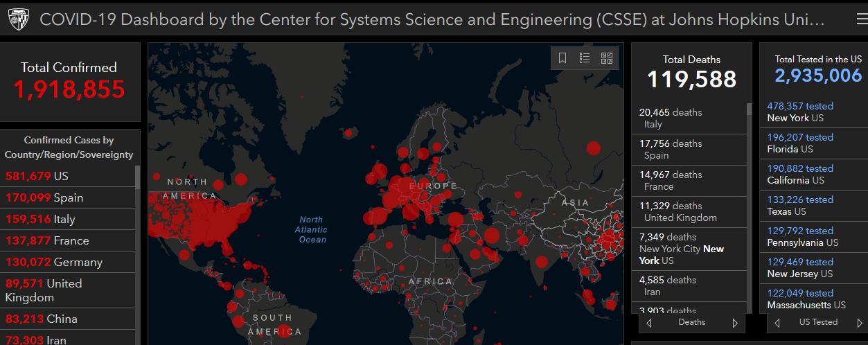Select 83,213 China row
Screen dimensions: 868x345
67,319
